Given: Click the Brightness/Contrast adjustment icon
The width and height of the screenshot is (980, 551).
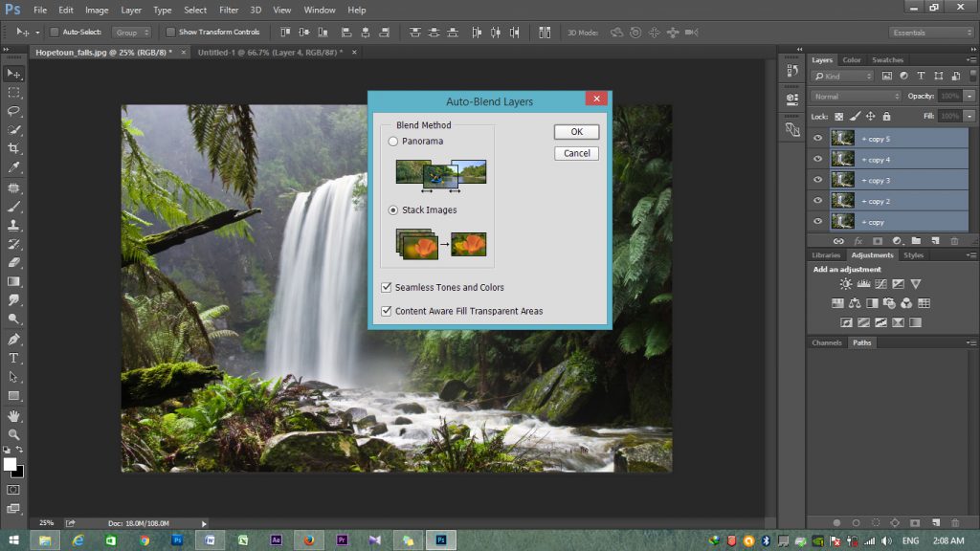Looking at the screenshot, I should coord(846,284).
